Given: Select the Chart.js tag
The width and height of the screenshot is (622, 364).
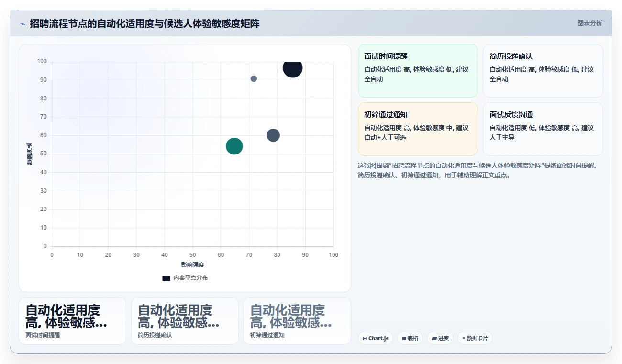Looking at the screenshot, I should tap(376, 338).
